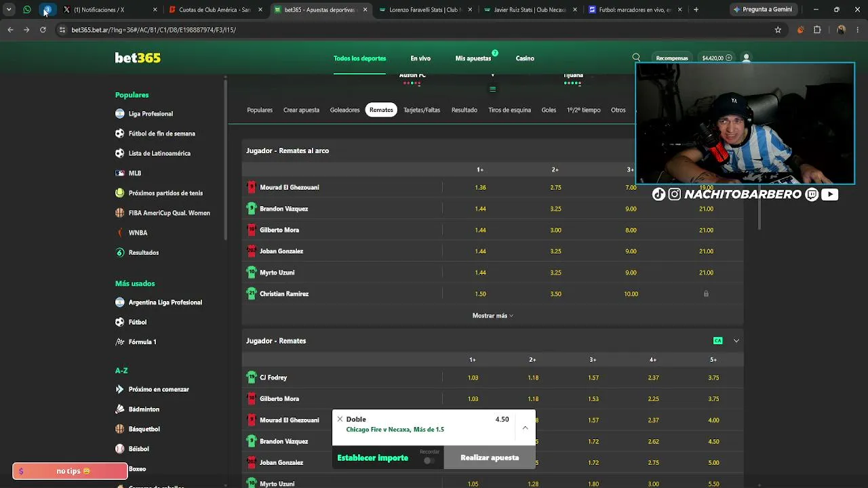
Task: Go back to the previous page
Action: click(x=10, y=30)
